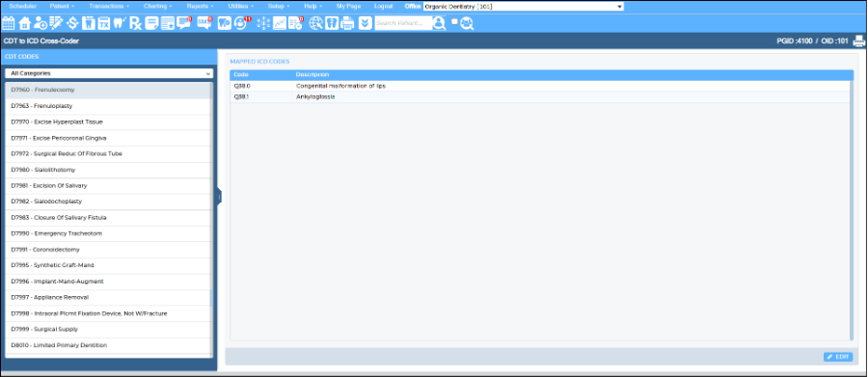The width and height of the screenshot is (868, 377).
Task: Click the globe web icon
Action: tap(315, 23)
